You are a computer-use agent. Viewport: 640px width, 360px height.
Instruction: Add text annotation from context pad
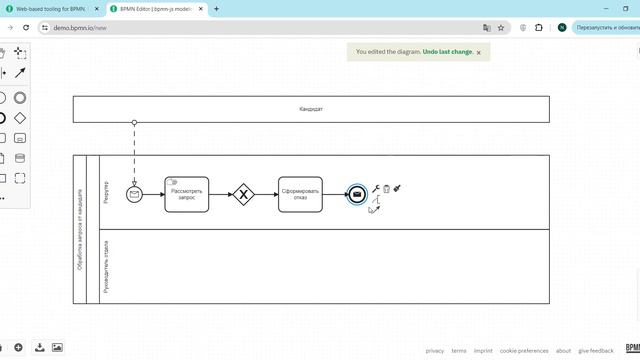pos(376,199)
